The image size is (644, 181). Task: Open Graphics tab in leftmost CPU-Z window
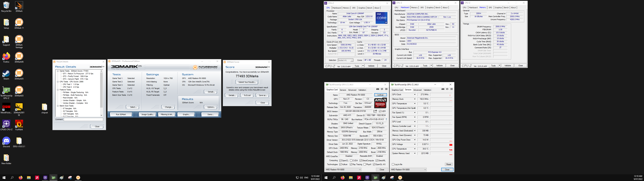click(x=362, y=8)
